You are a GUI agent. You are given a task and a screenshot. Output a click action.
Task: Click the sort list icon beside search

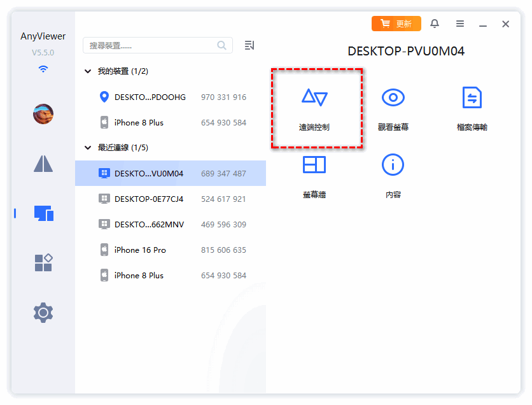(x=249, y=45)
